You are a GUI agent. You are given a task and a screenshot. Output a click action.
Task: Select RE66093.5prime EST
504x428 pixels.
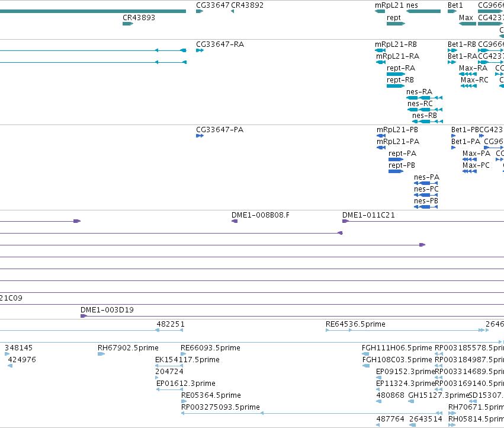183,354
